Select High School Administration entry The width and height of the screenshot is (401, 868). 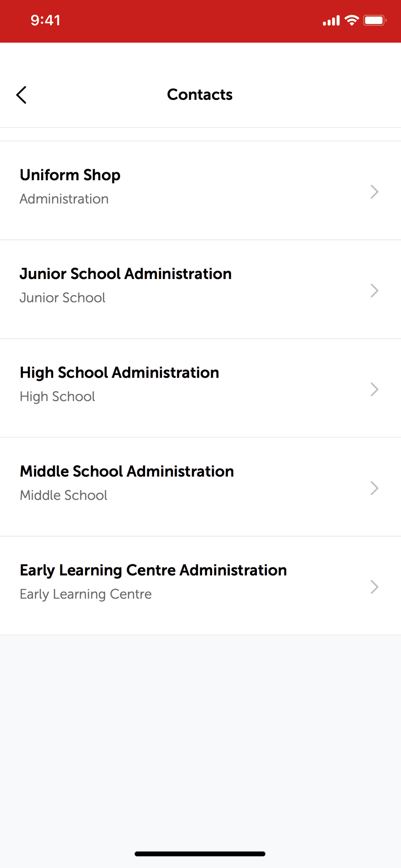coord(200,388)
